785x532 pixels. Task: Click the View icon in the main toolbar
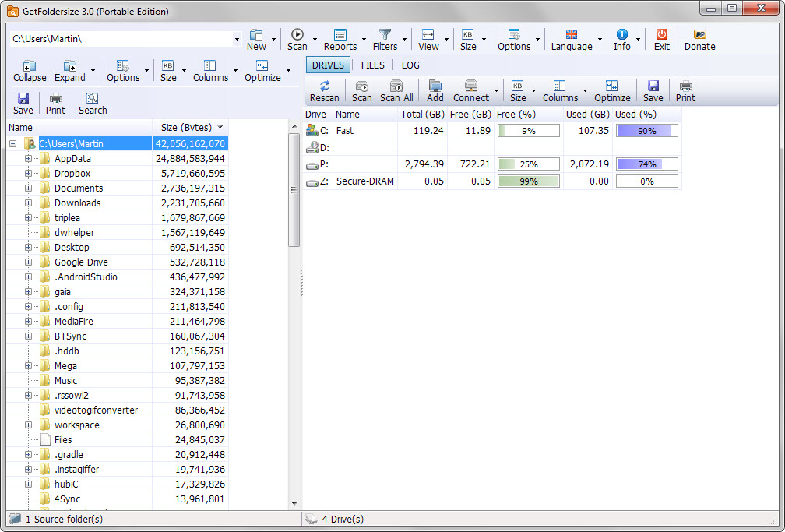pos(428,34)
